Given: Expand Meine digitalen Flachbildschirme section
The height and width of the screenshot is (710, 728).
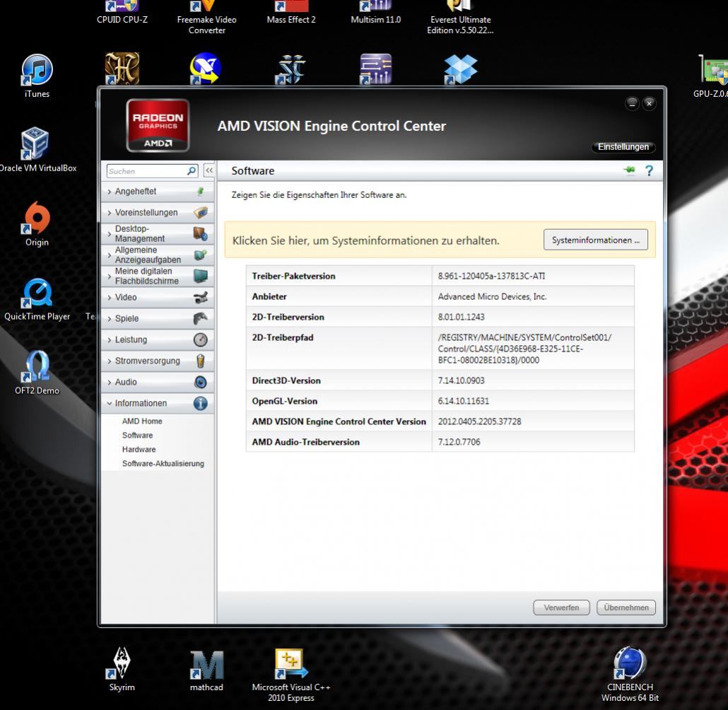Looking at the screenshot, I should 157,276.
